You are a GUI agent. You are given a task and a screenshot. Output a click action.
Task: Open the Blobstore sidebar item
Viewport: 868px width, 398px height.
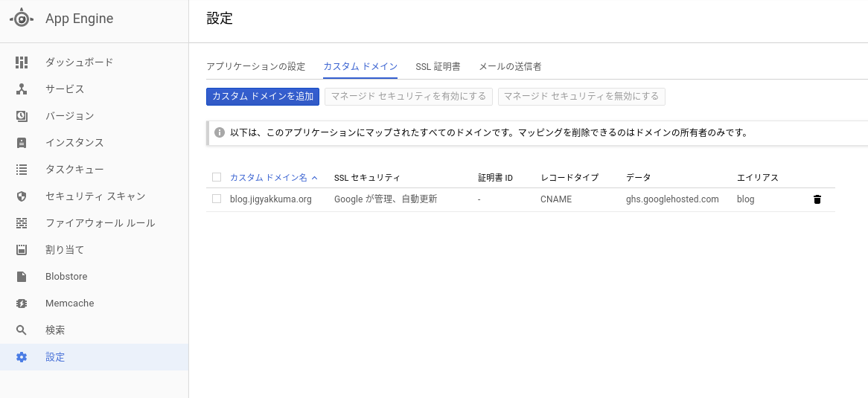coord(66,277)
